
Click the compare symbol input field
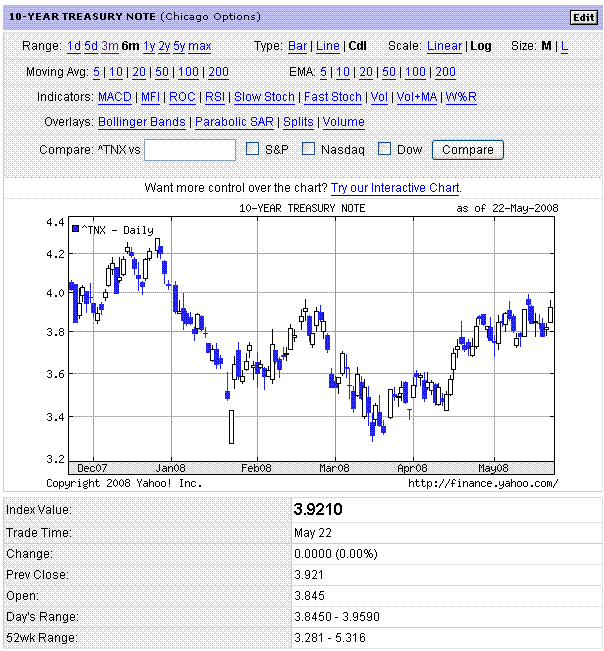click(190, 150)
